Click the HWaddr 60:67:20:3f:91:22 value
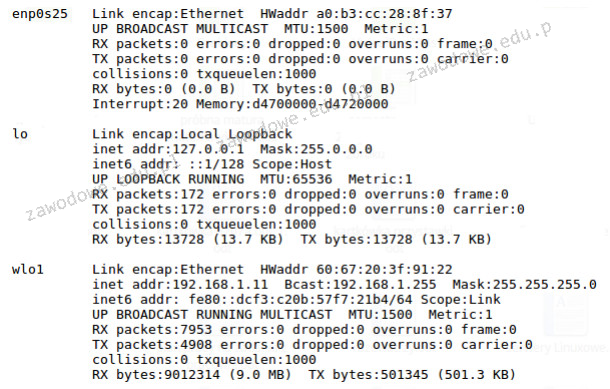 click(x=356, y=270)
